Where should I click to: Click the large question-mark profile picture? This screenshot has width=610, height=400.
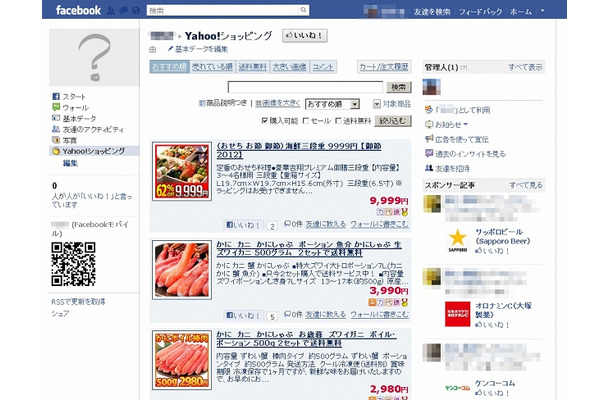pyautogui.click(x=94, y=57)
